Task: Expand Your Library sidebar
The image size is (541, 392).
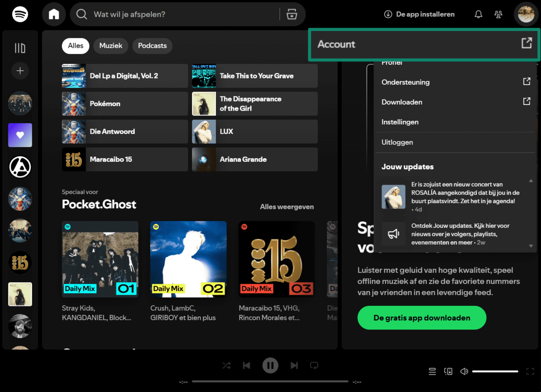Action: pyautogui.click(x=20, y=48)
